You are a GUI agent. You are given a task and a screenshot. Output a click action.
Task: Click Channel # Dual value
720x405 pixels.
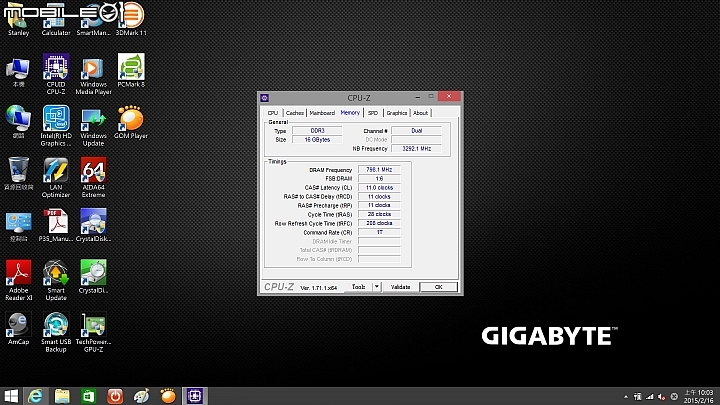416,131
